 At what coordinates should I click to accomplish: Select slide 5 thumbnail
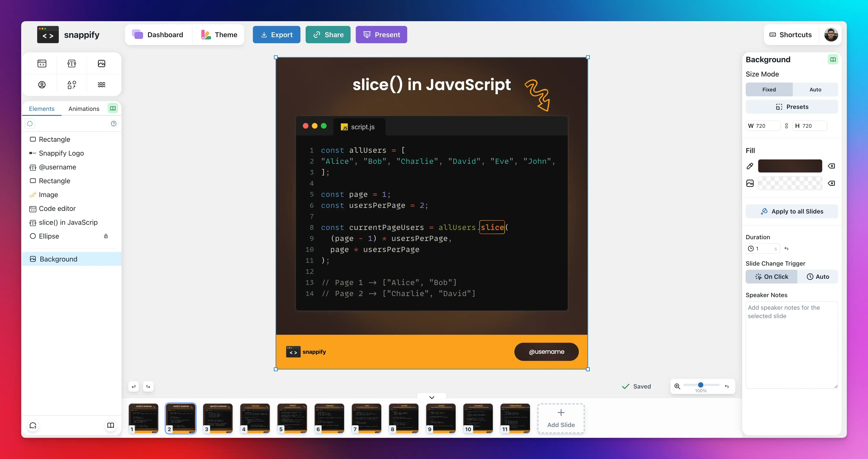pyautogui.click(x=292, y=418)
